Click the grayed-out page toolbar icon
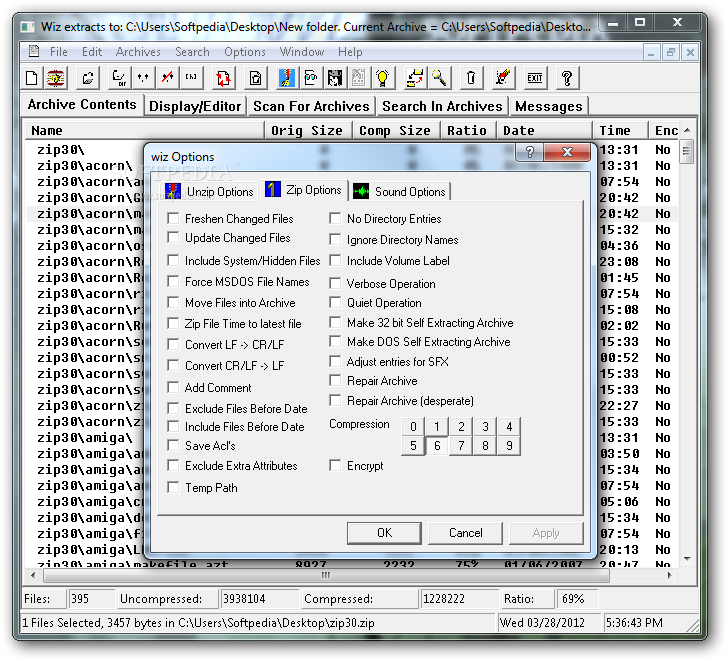This screenshot has width=728, height=661. (x=358, y=78)
